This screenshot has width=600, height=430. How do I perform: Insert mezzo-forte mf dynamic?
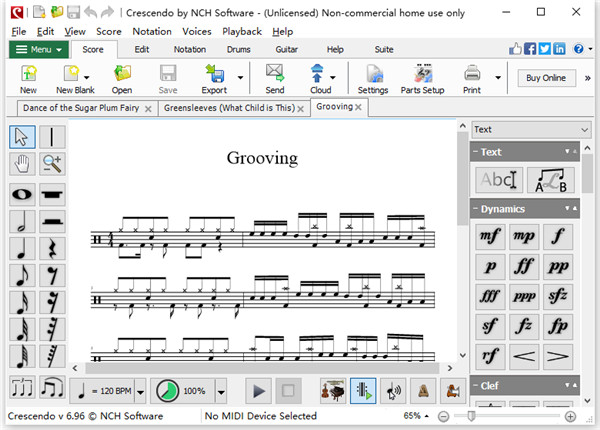[x=490, y=236]
